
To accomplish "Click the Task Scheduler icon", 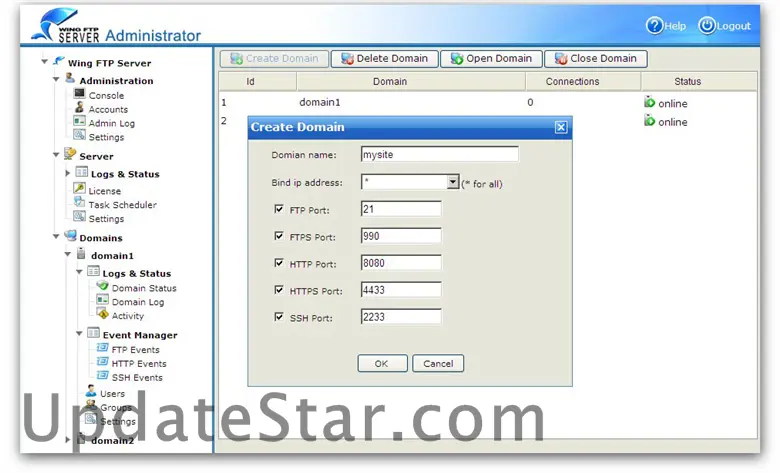I will coord(80,202).
